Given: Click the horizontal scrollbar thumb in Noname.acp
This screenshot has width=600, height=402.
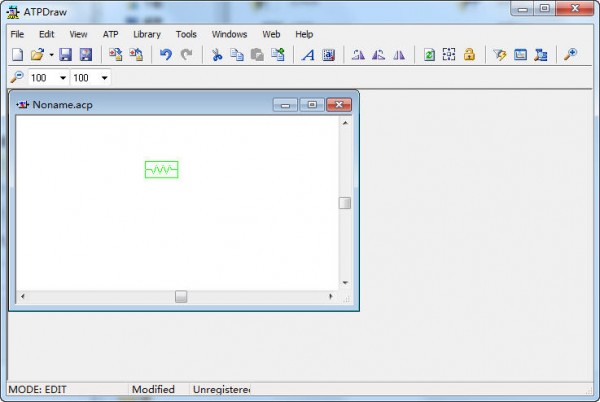Looking at the screenshot, I should tap(181, 296).
